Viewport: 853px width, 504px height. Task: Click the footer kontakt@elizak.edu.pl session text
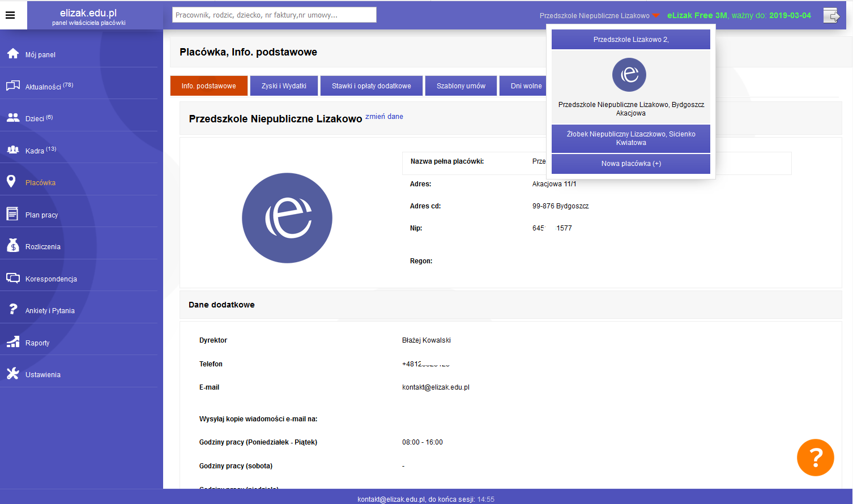pos(426,499)
